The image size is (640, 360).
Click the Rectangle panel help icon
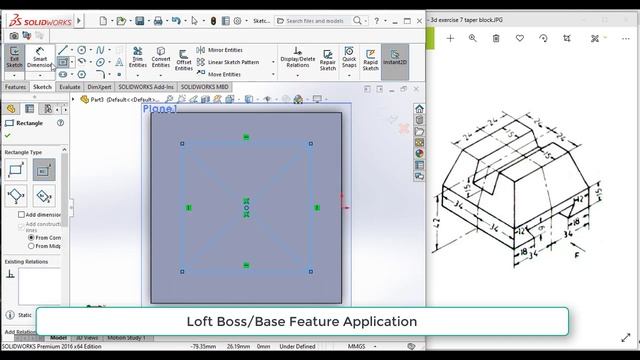pos(60,123)
